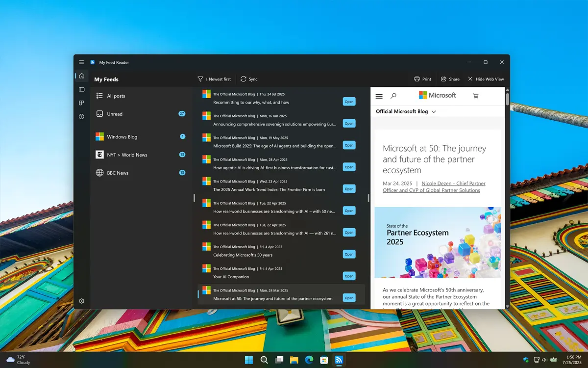Screen dimensions: 588x368
Task: Select 'Recommitting to our why, what, and how' post
Action: 251,103
